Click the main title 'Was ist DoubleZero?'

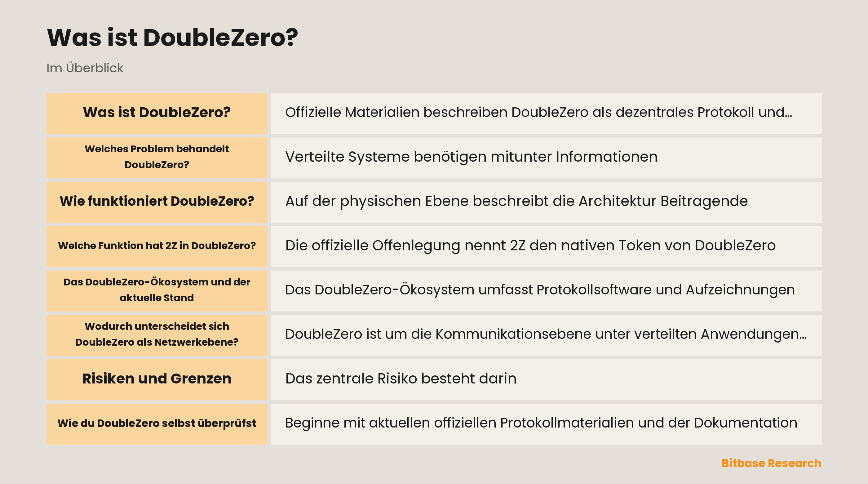tap(173, 37)
